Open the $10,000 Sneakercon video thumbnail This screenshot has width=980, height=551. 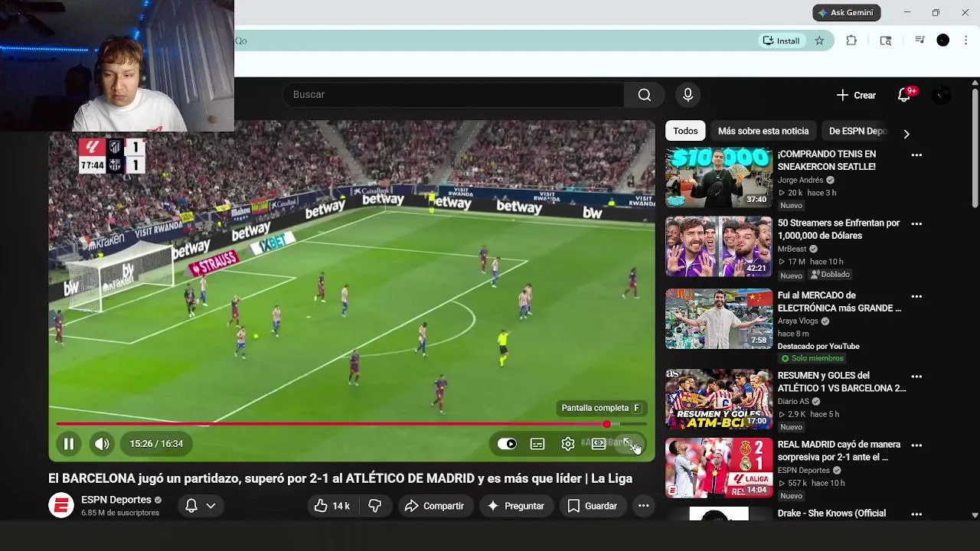(x=718, y=178)
